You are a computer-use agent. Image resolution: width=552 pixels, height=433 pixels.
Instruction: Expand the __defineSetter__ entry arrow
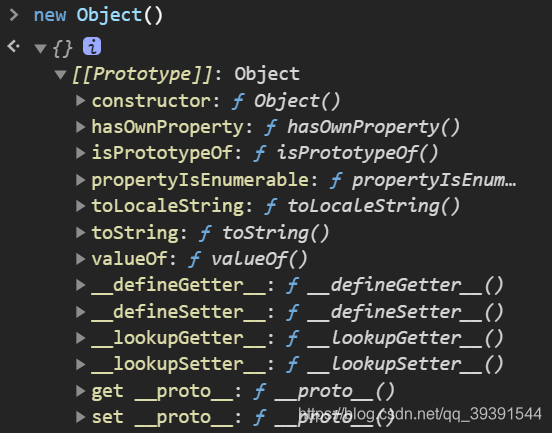[x=81, y=312]
